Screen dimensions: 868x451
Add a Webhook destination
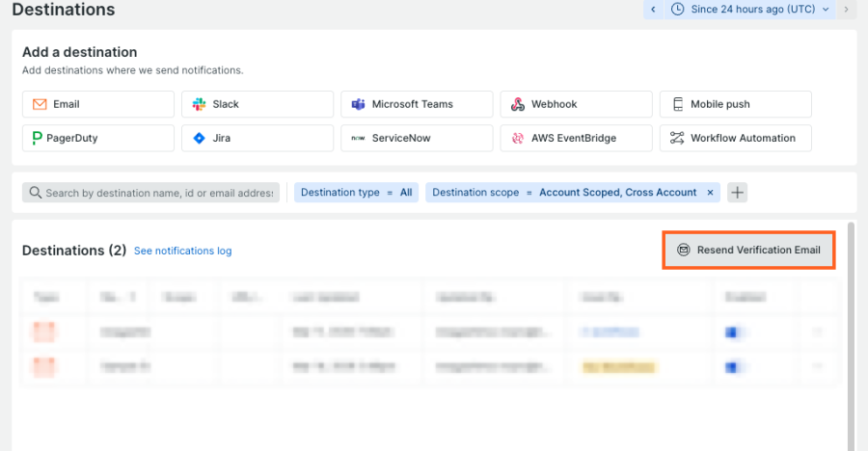pyautogui.click(x=577, y=104)
